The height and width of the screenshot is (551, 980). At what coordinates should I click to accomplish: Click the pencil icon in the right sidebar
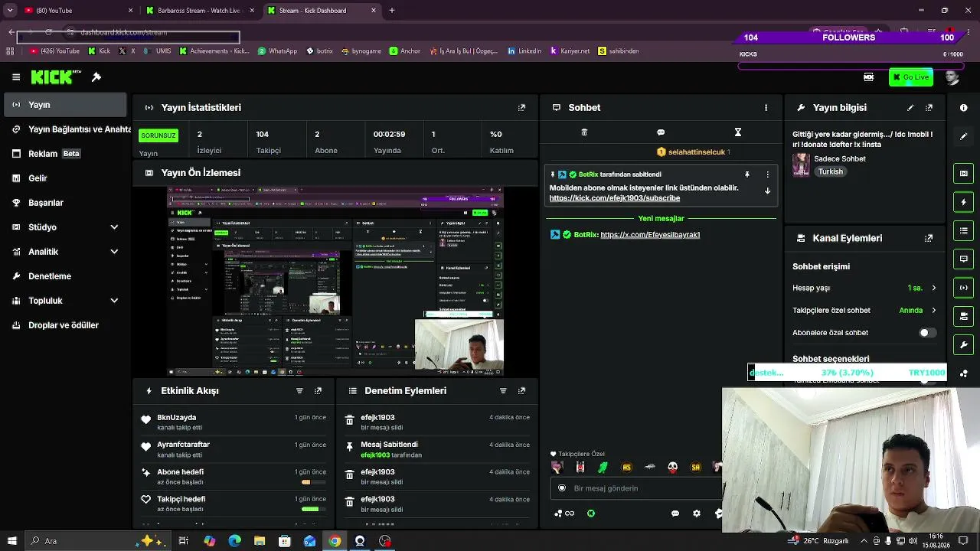(x=964, y=136)
